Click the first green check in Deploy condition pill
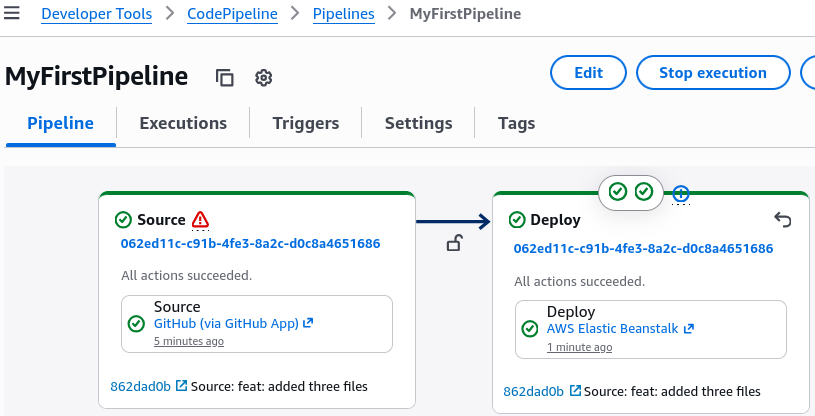This screenshot has height=416, width=815. point(617,192)
